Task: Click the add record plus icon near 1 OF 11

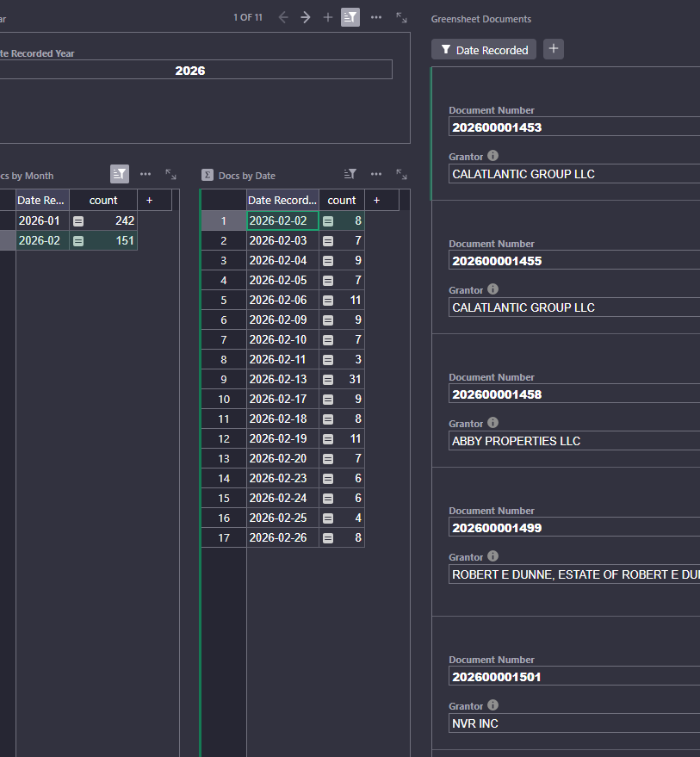Action: [328, 17]
